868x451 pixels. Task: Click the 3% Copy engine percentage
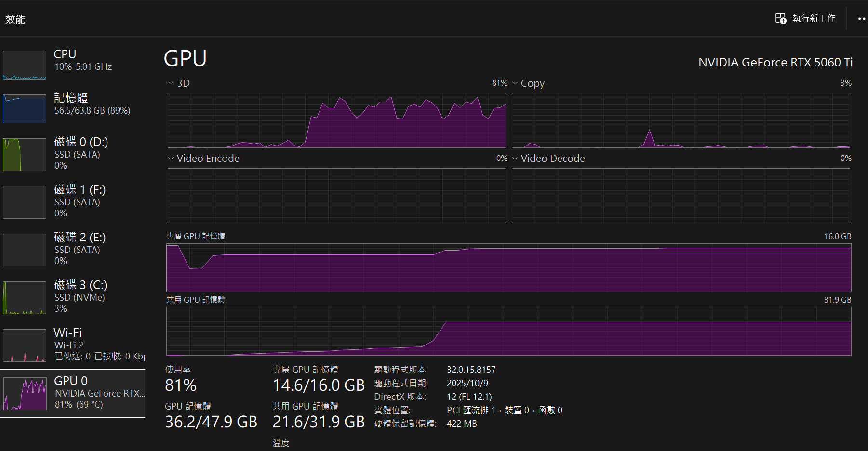tap(846, 83)
